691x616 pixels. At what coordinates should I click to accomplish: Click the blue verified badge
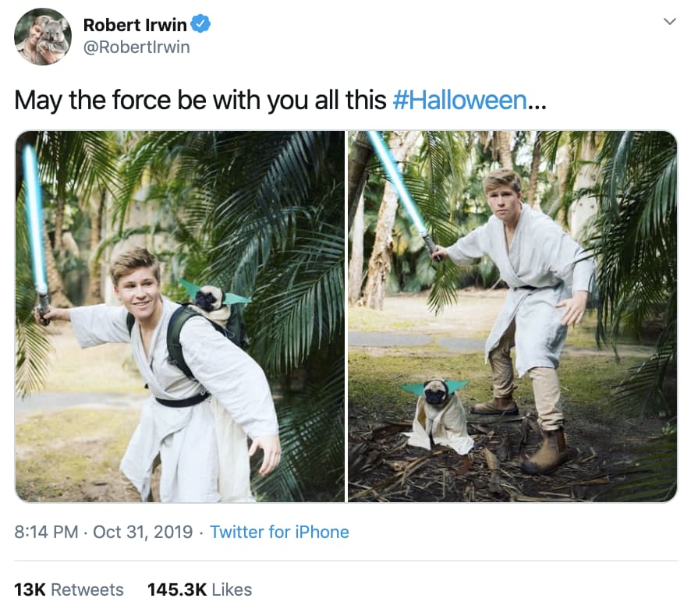[201, 26]
